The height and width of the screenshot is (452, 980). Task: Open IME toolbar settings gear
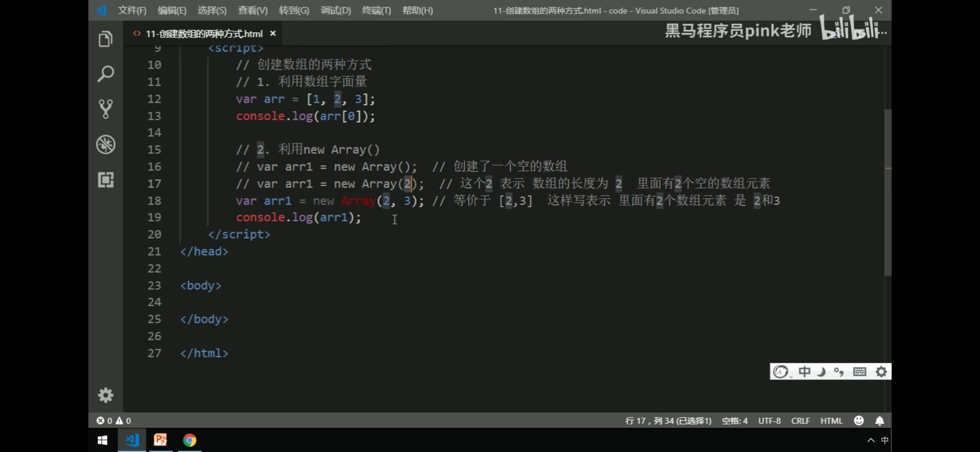pos(881,372)
